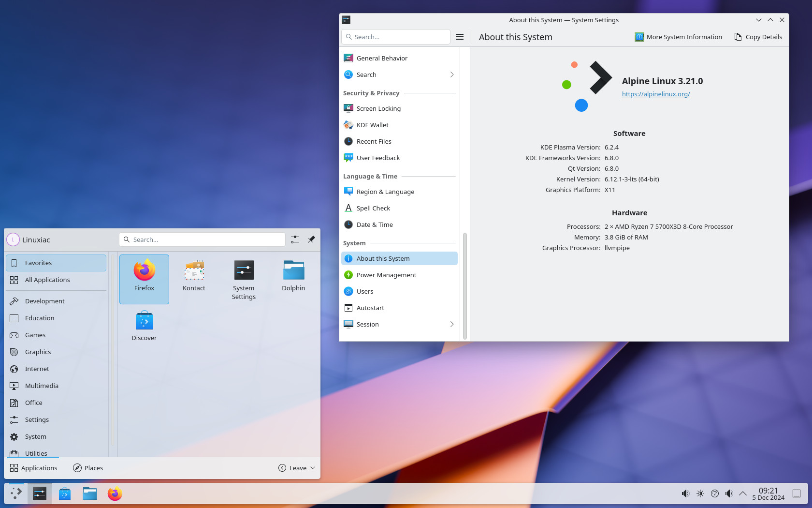Launch Kontact from Favorites grid
Screen dimensions: 812x508
[x=194, y=279]
